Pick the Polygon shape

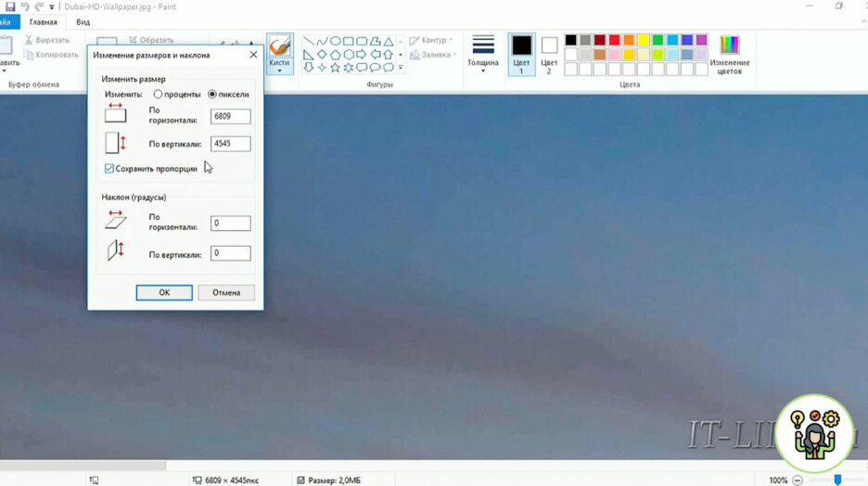(375, 42)
